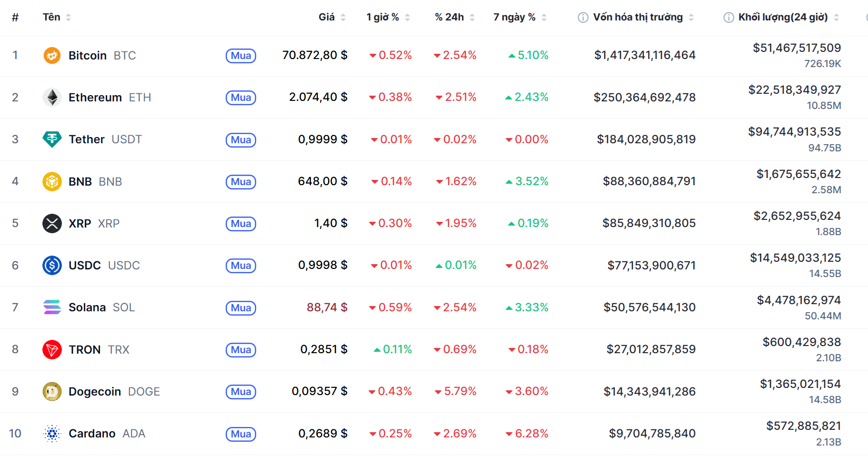Click the Tether coin logo
868x456 pixels.
[x=52, y=139]
